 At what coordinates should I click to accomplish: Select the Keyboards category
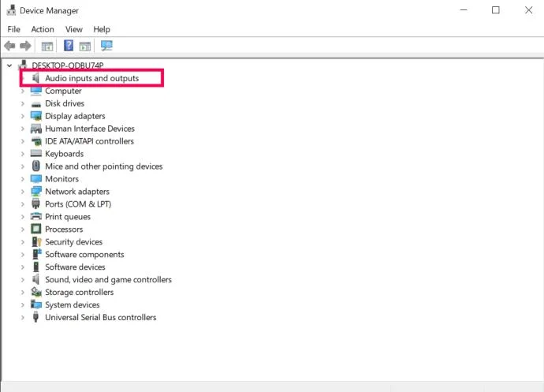[x=64, y=154]
